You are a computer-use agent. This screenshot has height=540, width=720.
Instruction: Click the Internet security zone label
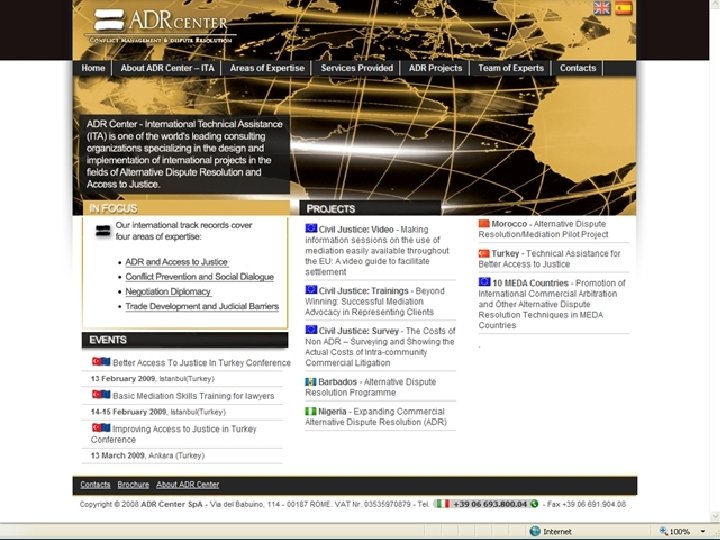[x=557, y=531]
